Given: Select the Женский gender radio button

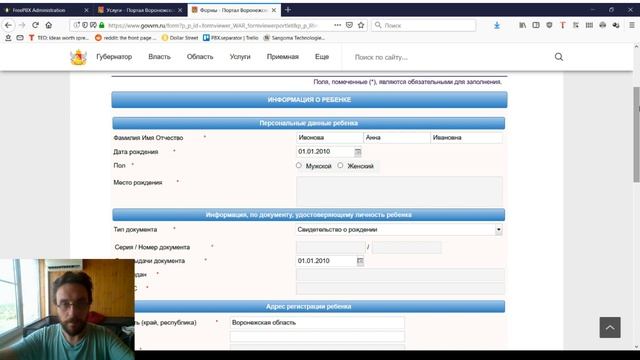Looking at the screenshot, I should coord(340,166).
